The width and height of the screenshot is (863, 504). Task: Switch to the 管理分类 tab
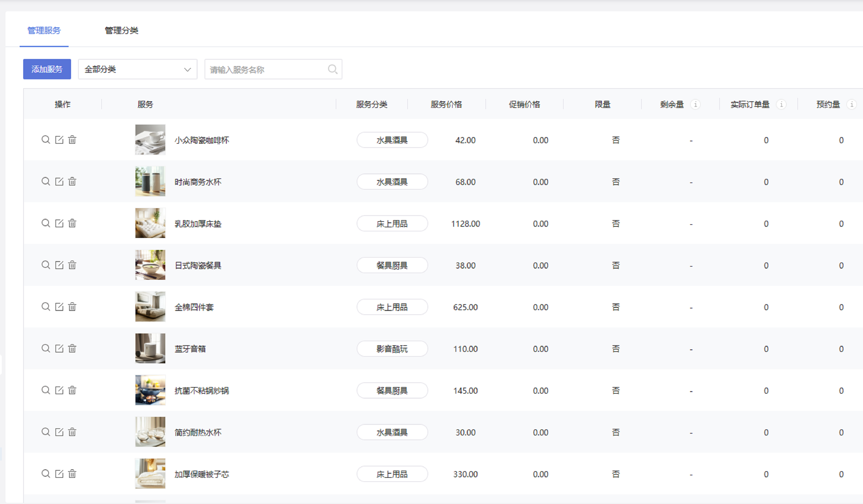click(121, 31)
